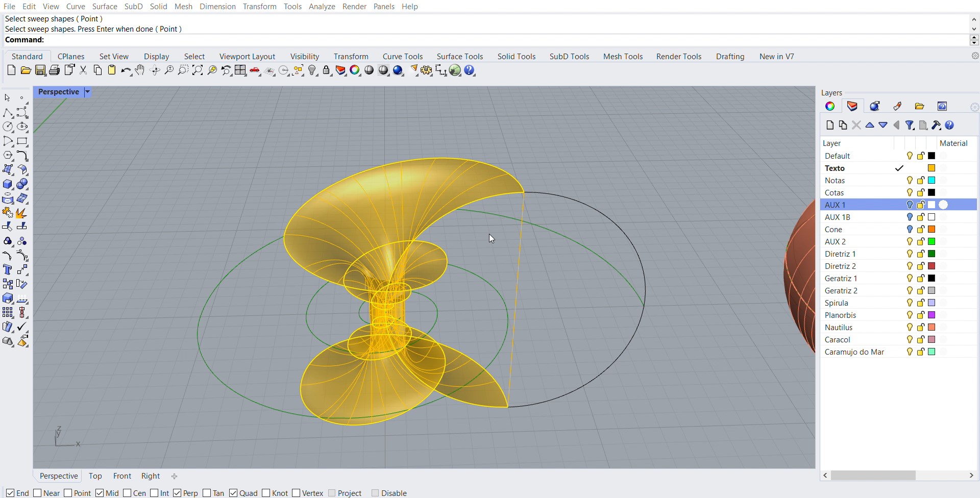This screenshot has width=980, height=498.
Task: Hide the Cone layer via its lightbulb
Action: [x=910, y=229]
